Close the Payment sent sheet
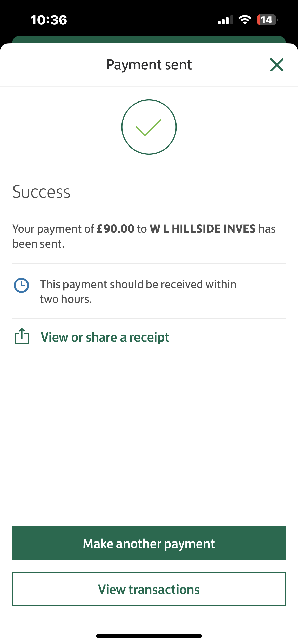 tap(277, 65)
